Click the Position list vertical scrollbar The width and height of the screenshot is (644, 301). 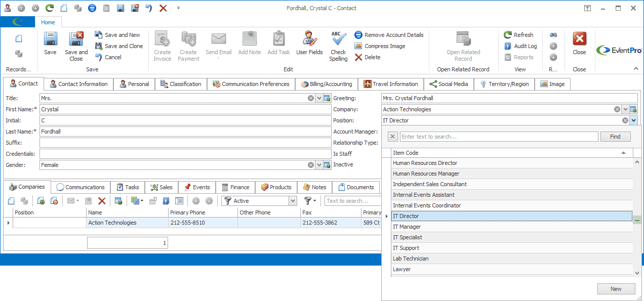click(637, 218)
